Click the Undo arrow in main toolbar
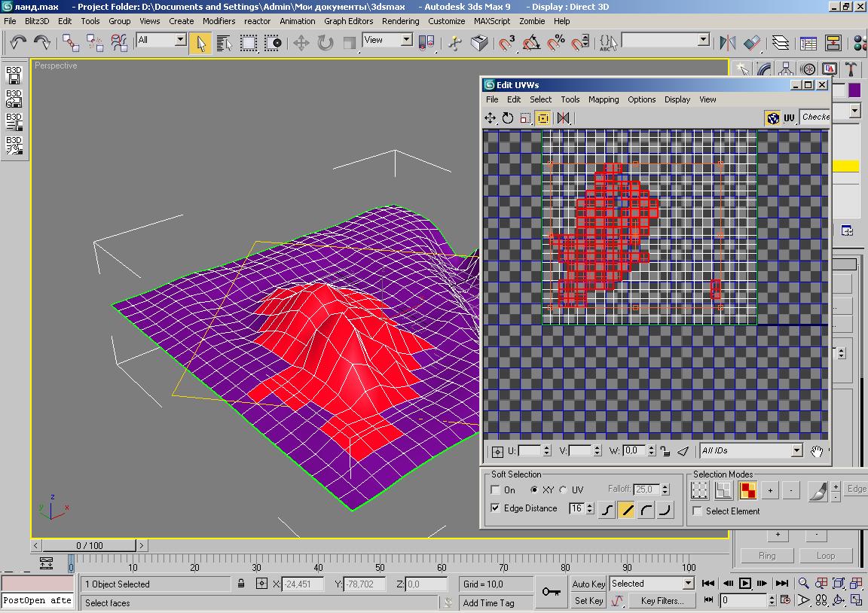This screenshot has width=868, height=613. pos(17,43)
